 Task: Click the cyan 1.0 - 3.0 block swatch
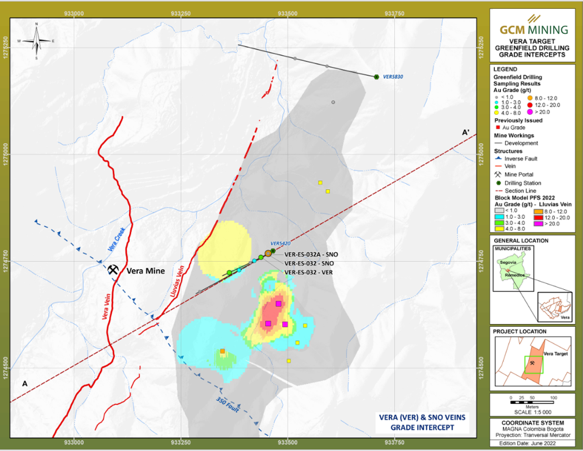point(499,217)
